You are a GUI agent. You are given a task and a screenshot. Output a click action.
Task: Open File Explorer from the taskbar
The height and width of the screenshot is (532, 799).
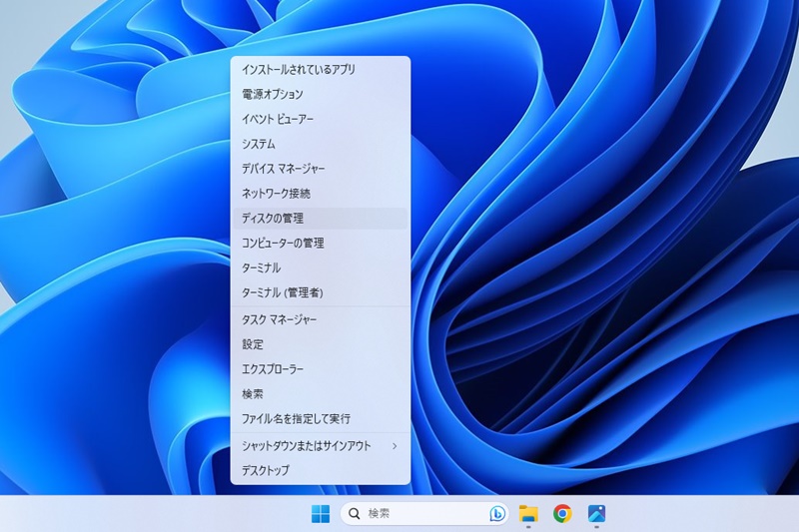tap(528, 514)
